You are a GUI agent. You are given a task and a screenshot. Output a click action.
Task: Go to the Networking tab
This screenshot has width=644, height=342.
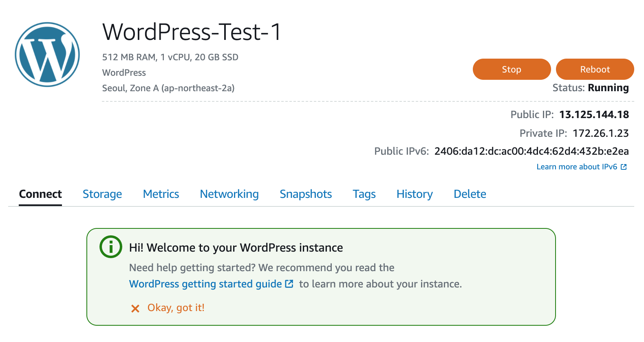tap(229, 194)
